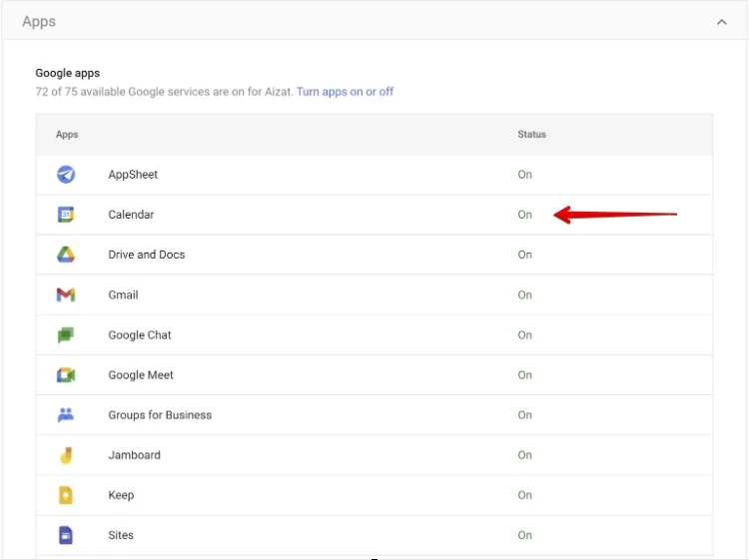The image size is (749, 560).
Task: Select the Jamboard app name
Action: point(134,455)
